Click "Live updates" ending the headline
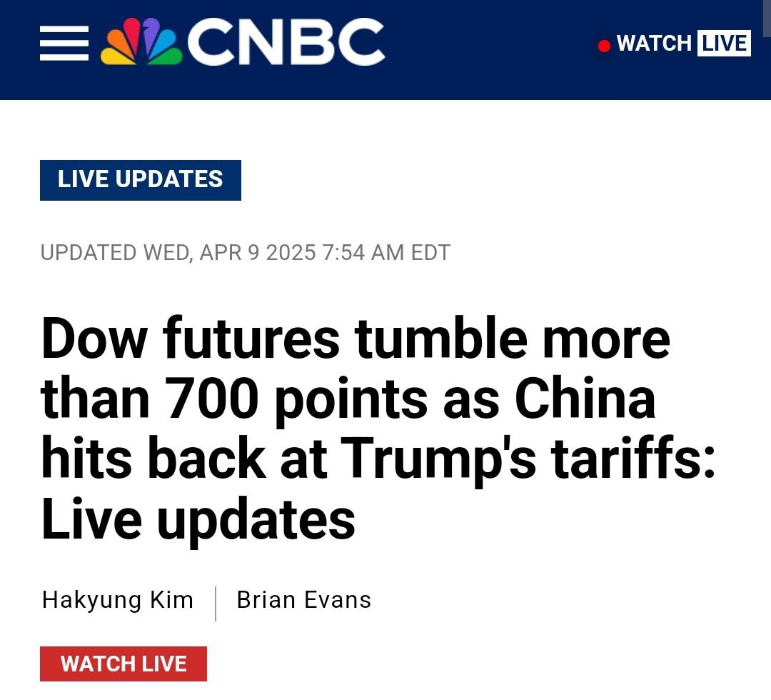This screenshot has height=700, width=771. point(198,519)
